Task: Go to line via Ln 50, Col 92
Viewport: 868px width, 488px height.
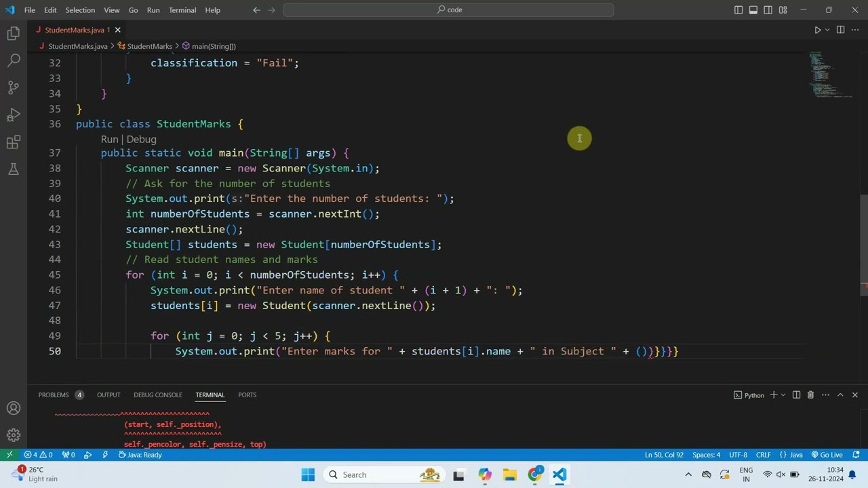Action: coord(664,455)
